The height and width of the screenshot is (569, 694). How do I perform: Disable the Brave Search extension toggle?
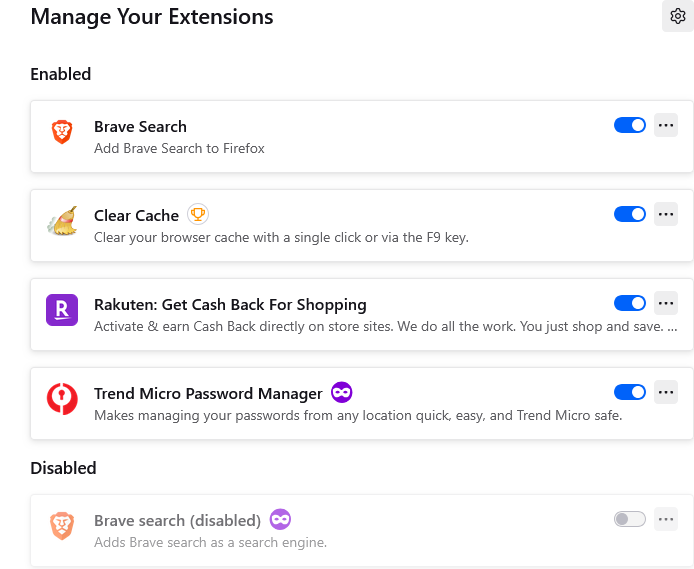point(630,125)
